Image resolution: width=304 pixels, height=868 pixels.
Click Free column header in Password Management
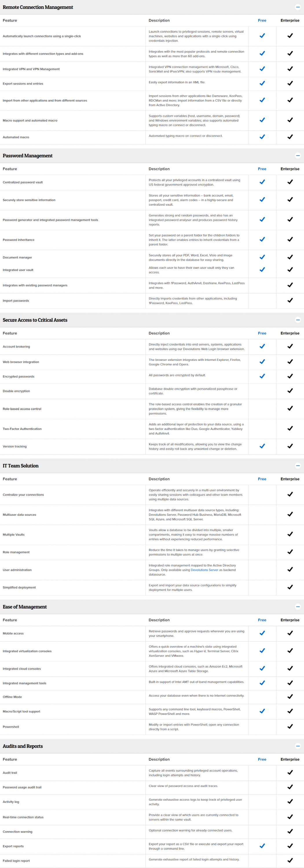(262, 169)
